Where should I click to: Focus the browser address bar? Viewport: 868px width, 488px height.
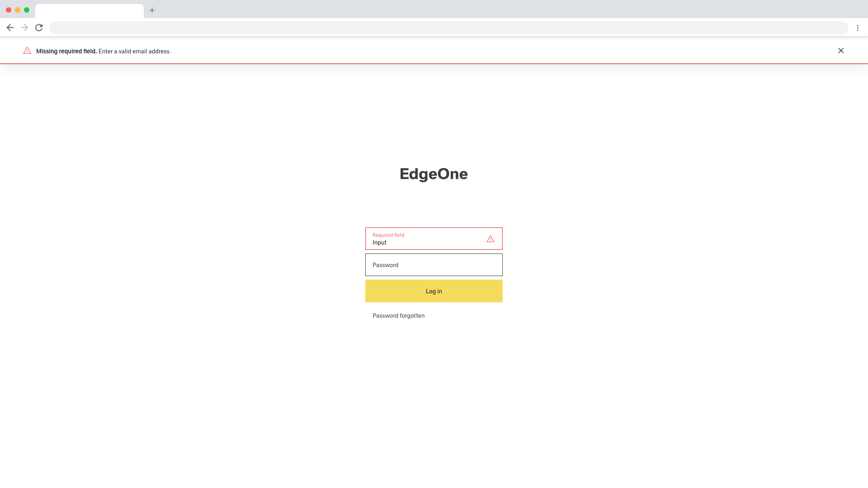(x=448, y=28)
